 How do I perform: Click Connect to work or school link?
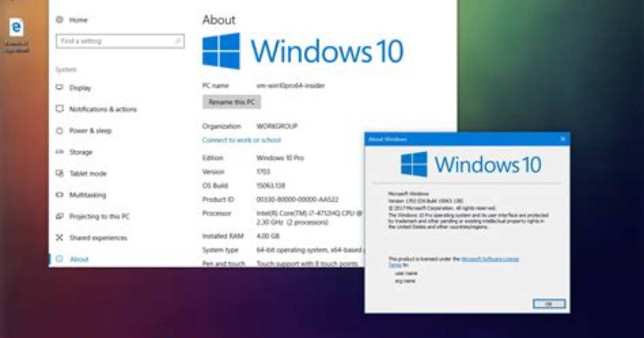click(x=241, y=140)
